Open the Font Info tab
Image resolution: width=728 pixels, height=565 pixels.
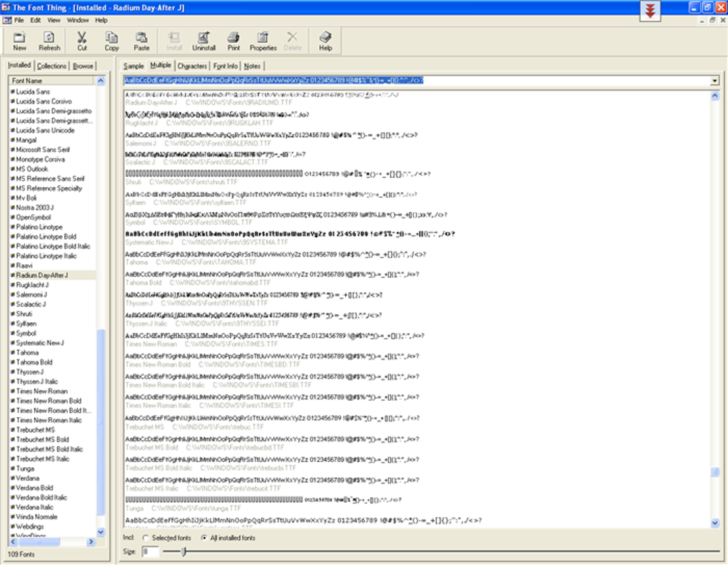(x=226, y=66)
